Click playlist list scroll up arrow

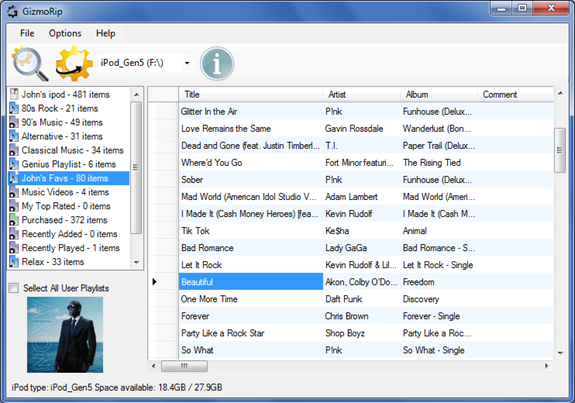[x=136, y=95]
